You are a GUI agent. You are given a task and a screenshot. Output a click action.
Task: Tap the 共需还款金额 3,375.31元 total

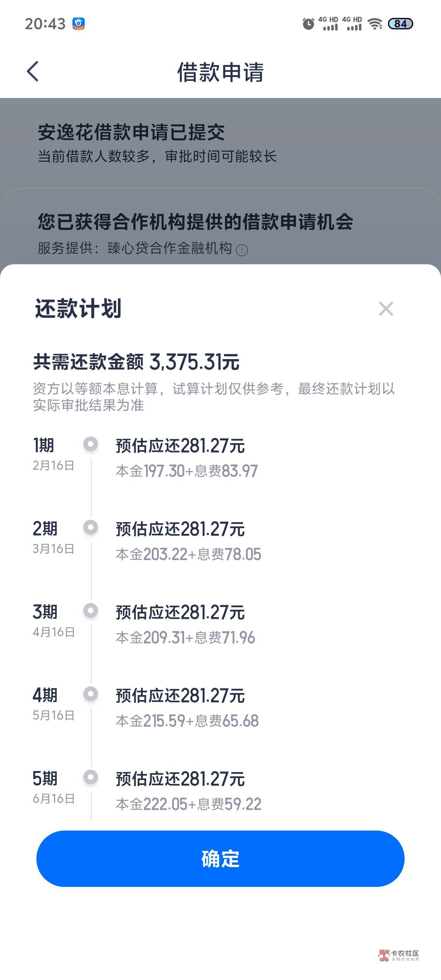point(136,362)
